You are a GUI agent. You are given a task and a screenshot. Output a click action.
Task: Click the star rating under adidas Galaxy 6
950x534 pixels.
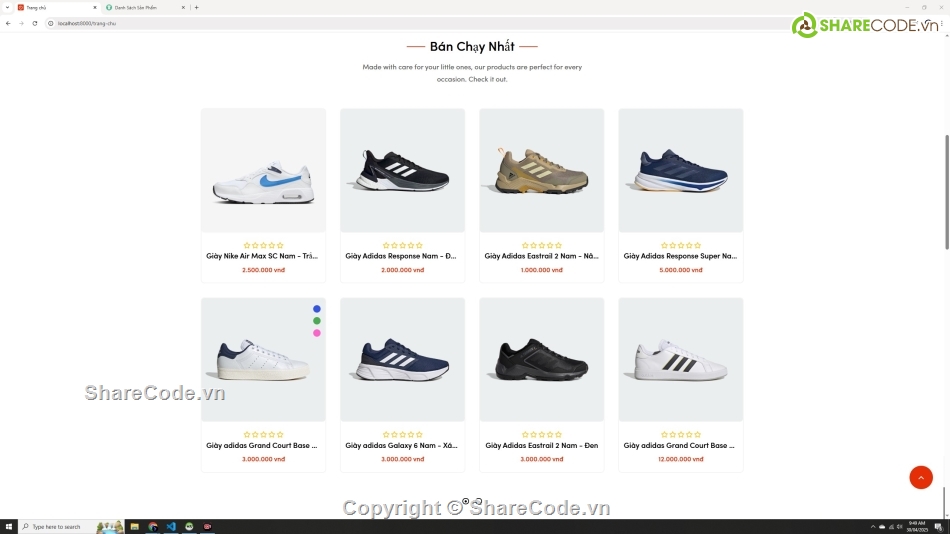402,435
